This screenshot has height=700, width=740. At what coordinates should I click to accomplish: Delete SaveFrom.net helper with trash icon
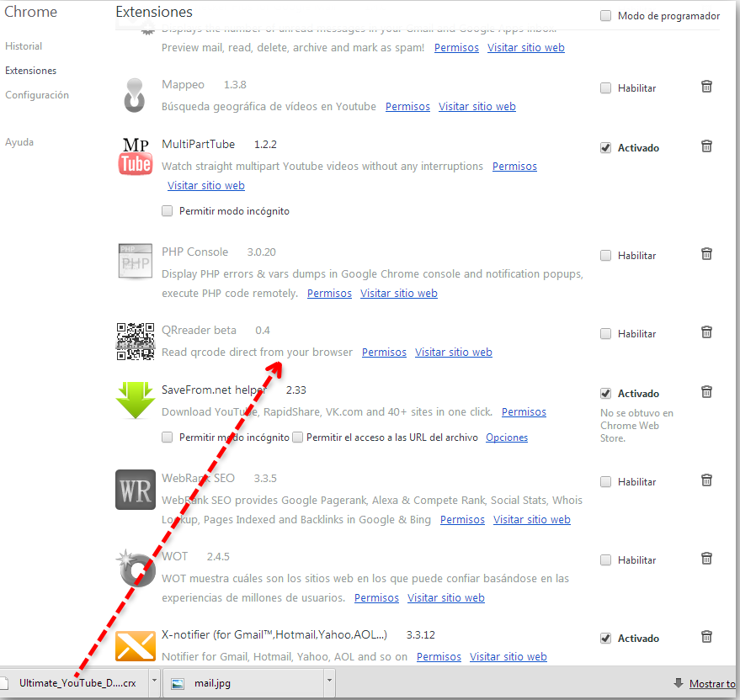706,391
